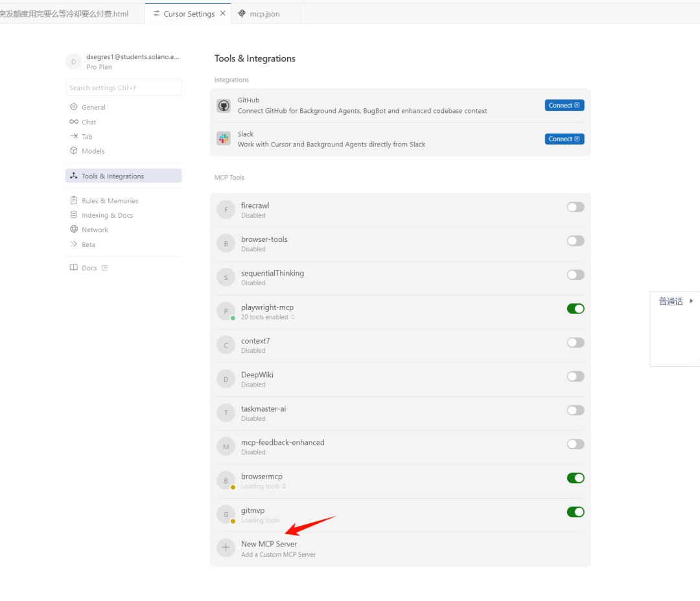Open the mcp.json tab
Image resolution: width=700 pixels, height=601 pixels.
point(264,14)
